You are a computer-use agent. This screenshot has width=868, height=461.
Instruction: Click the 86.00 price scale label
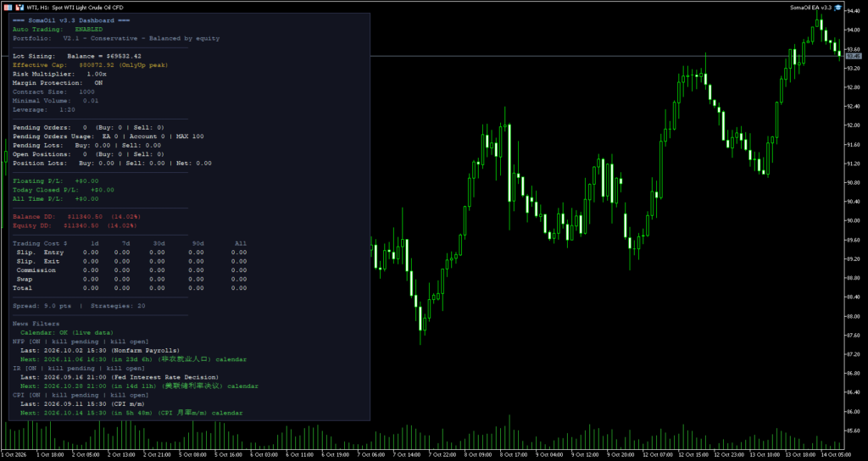click(853, 412)
